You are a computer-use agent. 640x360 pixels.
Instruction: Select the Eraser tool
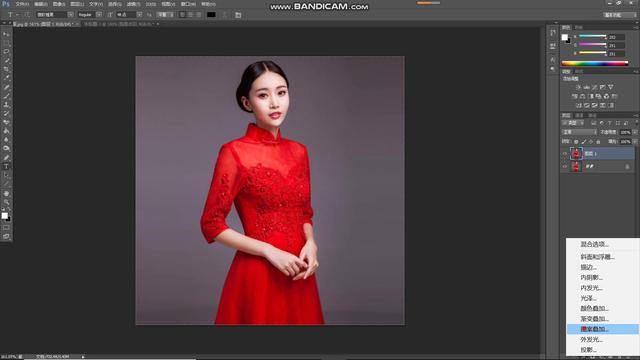pos(6,122)
